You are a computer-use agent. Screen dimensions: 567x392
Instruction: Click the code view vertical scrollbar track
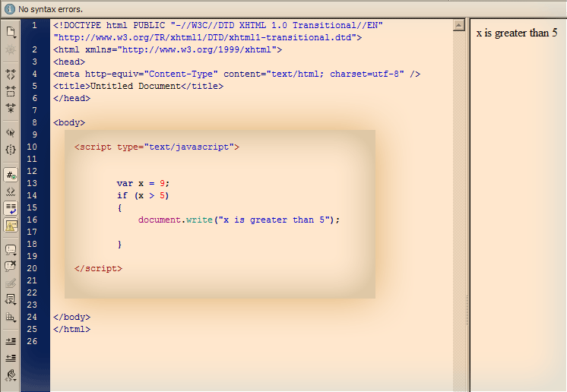[459, 210]
